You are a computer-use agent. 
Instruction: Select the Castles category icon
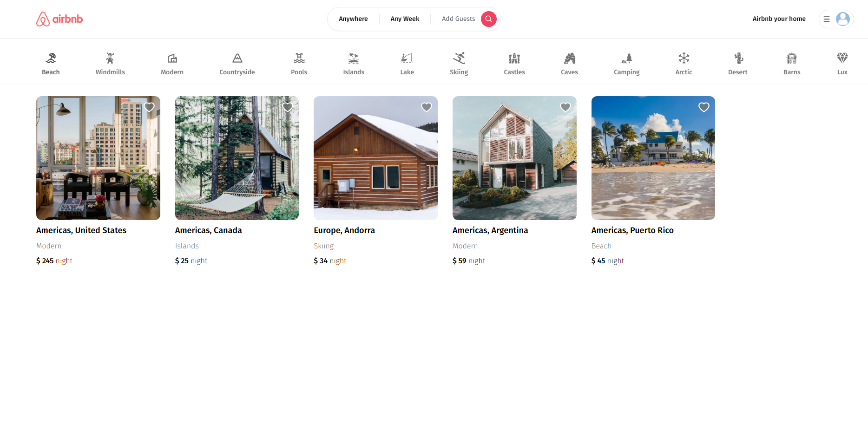pos(514,58)
